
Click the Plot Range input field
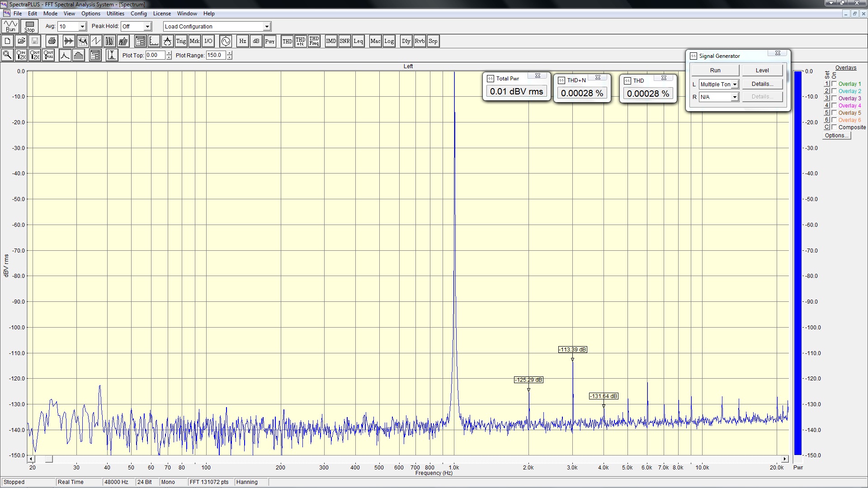click(x=216, y=55)
